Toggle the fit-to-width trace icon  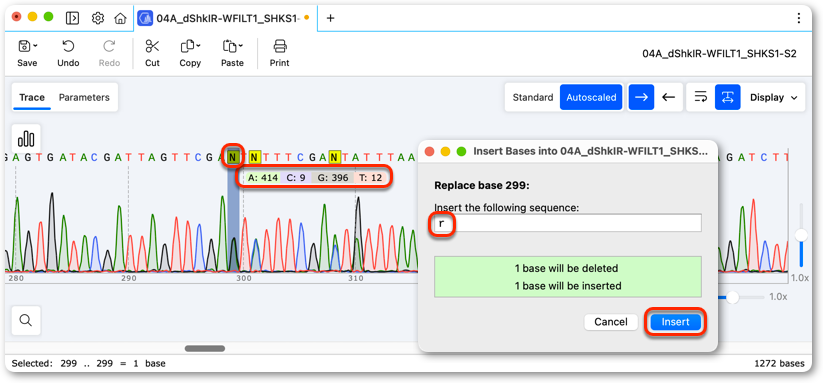[727, 98]
